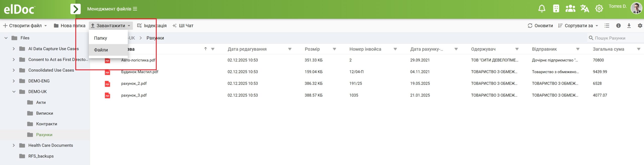644x165 pixels.
Task: Click the info circle icon
Action: 618,26
